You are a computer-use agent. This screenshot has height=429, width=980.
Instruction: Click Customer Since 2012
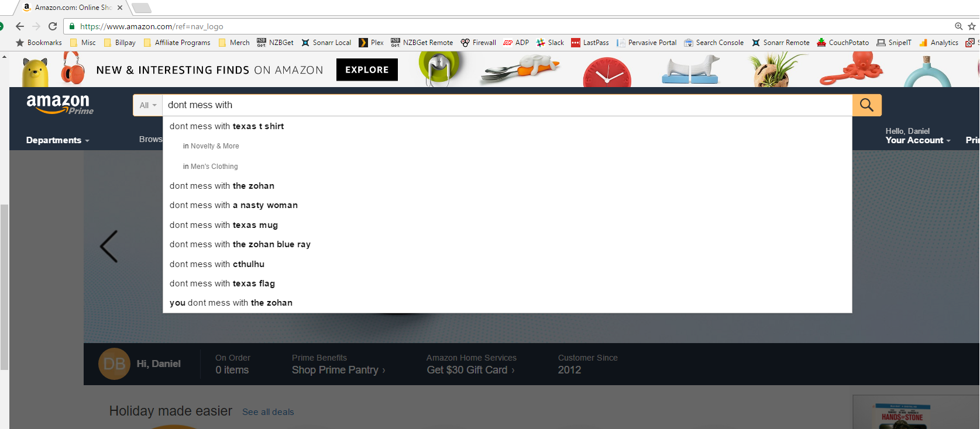pyautogui.click(x=587, y=364)
